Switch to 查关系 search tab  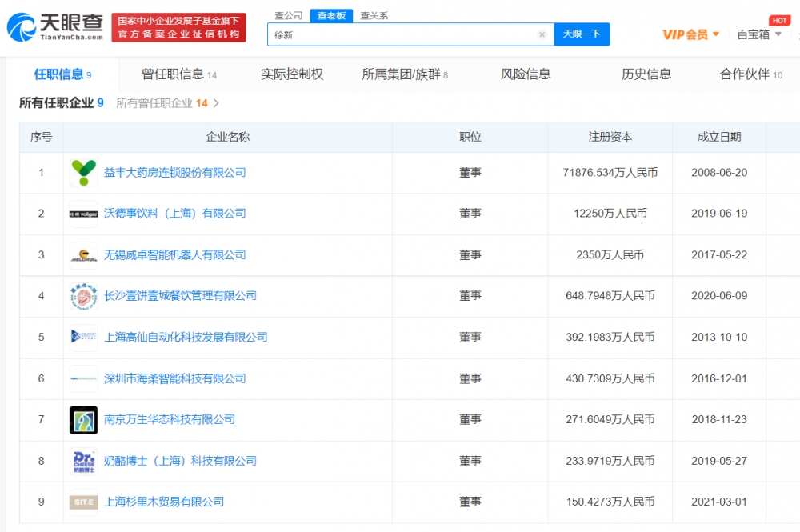[374, 16]
